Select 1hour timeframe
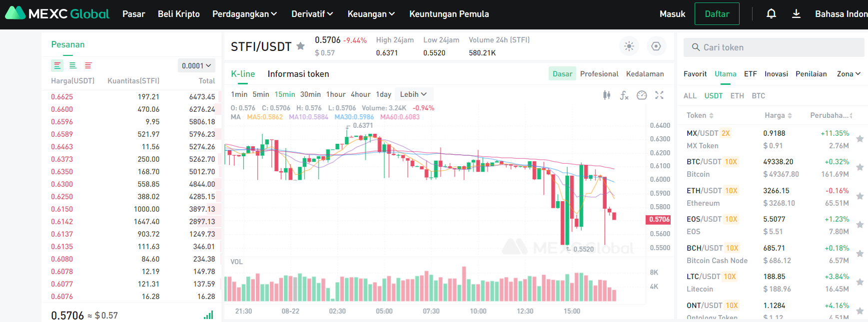The height and width of the screenshot is (322, 868). 336,94
